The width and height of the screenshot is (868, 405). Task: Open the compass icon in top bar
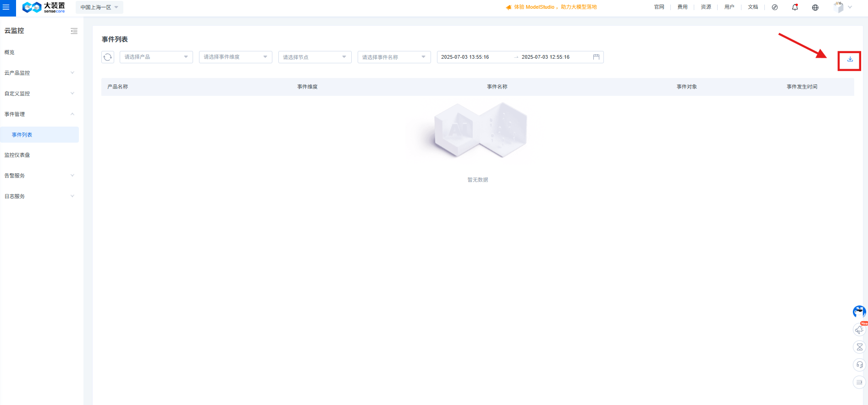click(x=774, y=7)
